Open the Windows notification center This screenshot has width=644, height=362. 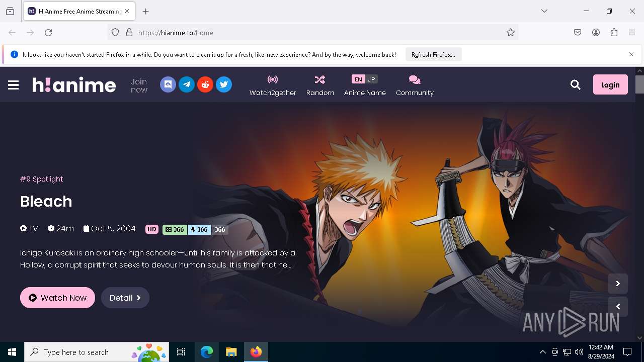[x=627, y=352]
